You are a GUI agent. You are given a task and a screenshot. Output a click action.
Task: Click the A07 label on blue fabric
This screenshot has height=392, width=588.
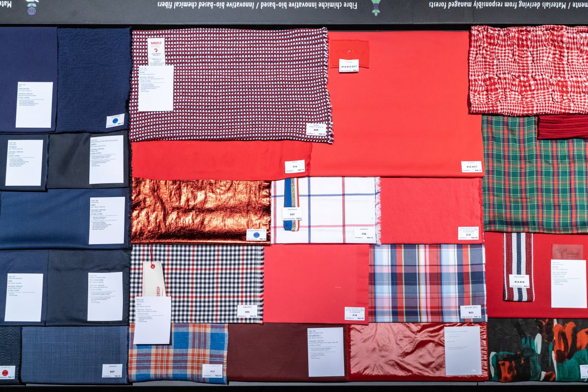pyautogui.click(x=112, y=371)
